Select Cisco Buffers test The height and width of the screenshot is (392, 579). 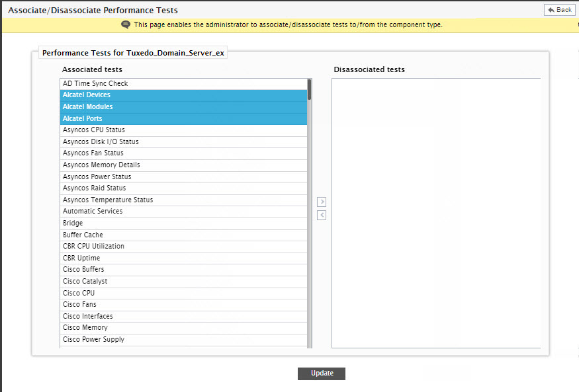coord(183,270)
